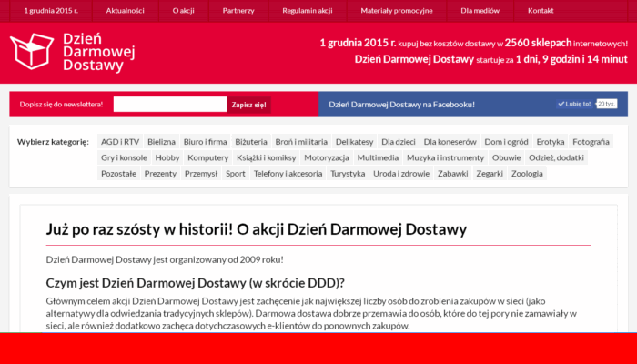Viewport: 637px width, 364px height.
Task: Open the Dom i ogród category
Action: click(x=506, y=142)
